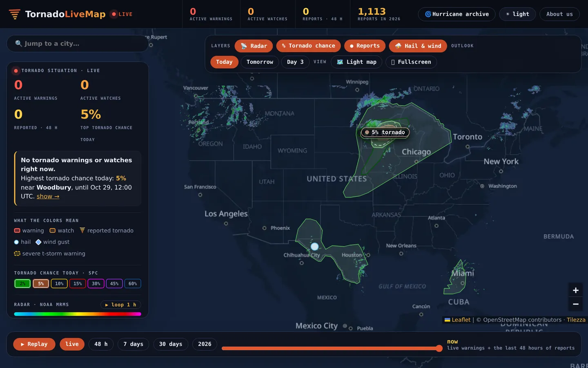Image resolution: width=588 pixels, height=368 pixels.
Task: Click the TornadoLiveMap tornado logo icon
Action: [14, 14]
